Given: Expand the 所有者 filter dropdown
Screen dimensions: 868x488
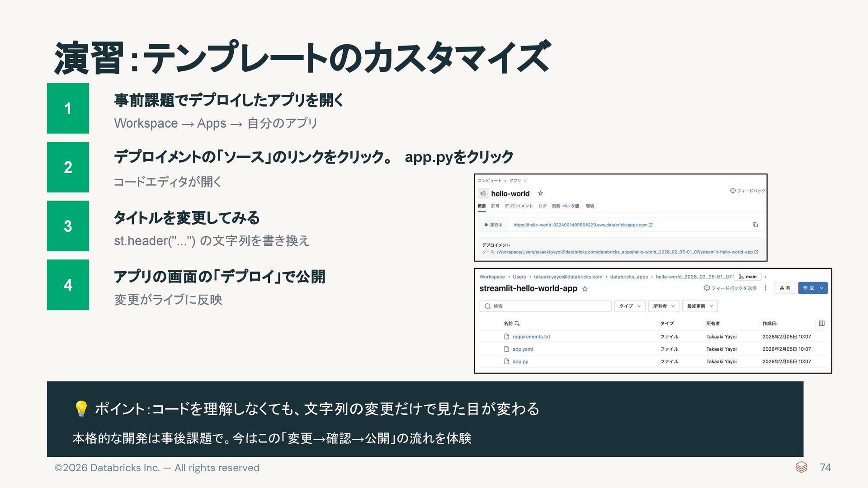Looking at the screenshot, I should 663,306.
